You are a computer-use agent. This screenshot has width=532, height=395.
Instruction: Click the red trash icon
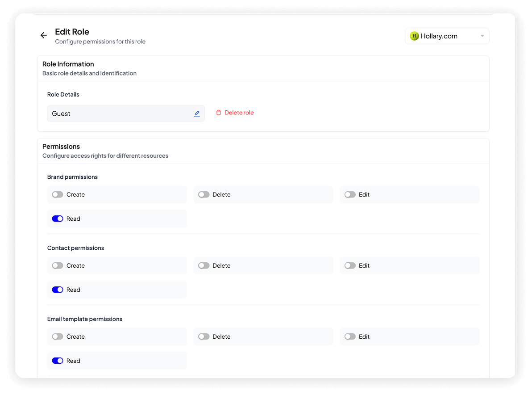click(219, 113)
